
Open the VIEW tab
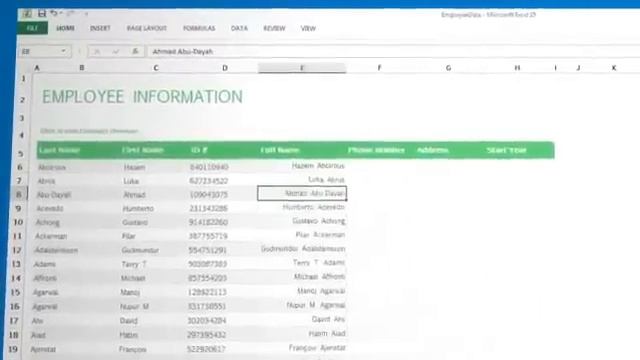click(308, 28)
